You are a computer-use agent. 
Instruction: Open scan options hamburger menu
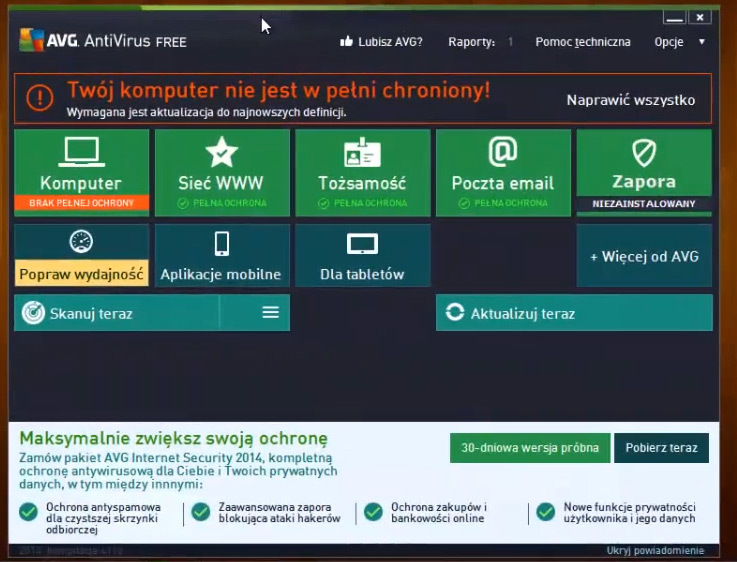271,312
